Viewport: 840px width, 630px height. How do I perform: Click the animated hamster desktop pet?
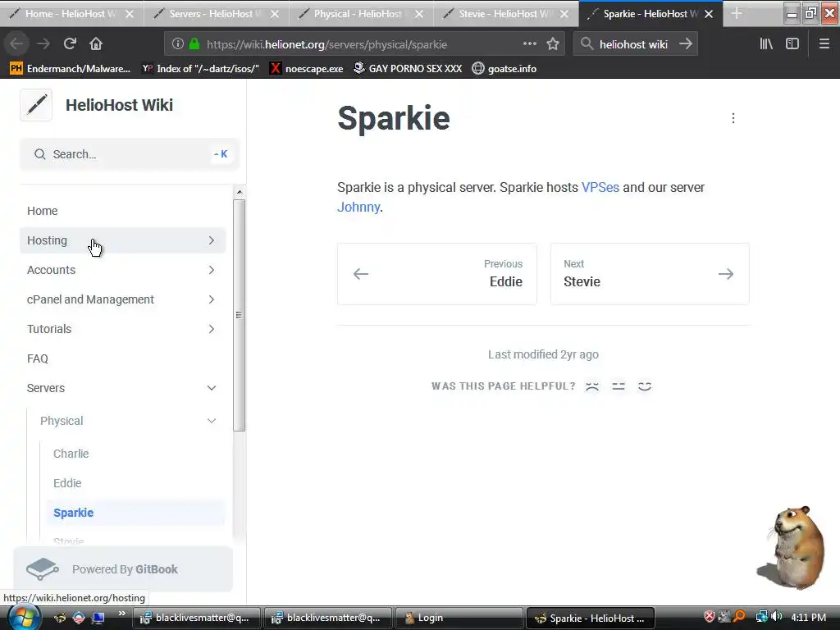coord(791,547)
